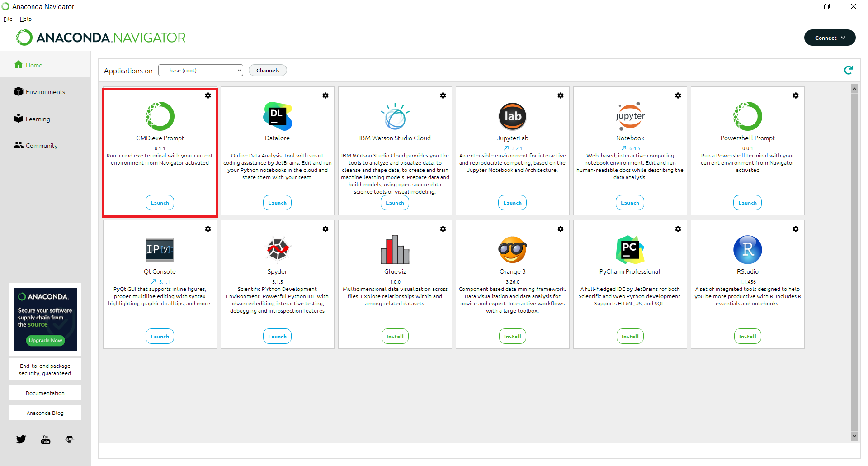
Task: Open the Documentation link
Action: click(45, 393)
